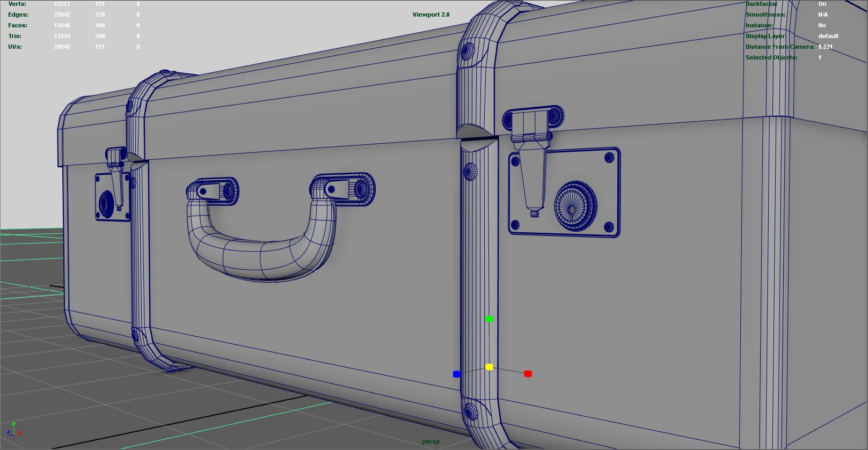Select the vertex count "12513"
868x450 pixels.
coord(62,4)
